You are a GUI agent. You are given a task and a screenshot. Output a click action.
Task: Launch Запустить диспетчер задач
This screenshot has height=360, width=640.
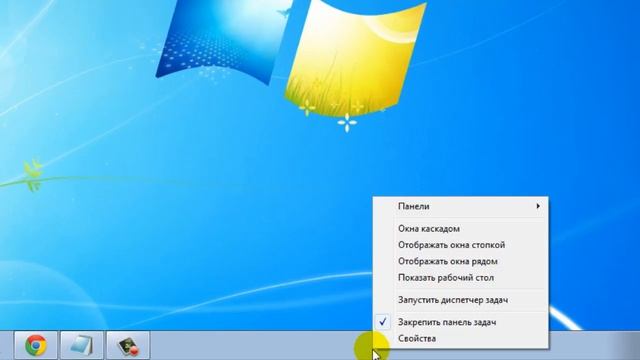coord(461,300)
